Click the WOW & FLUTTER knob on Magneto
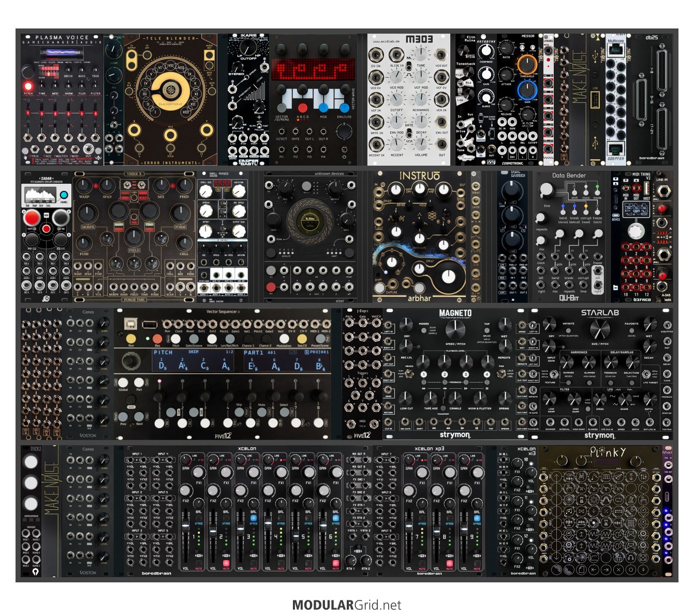This screenshot has width=694, height=616. coord(480,398)
